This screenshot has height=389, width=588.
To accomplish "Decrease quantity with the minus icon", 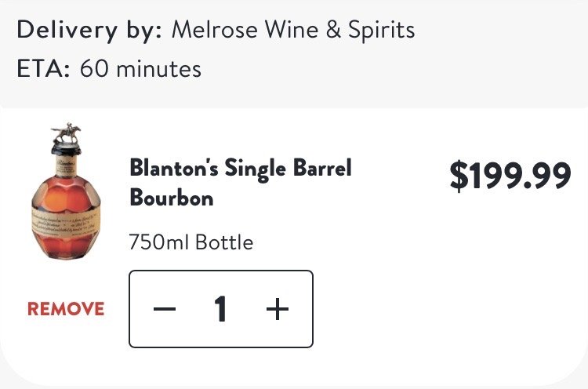I will coord(165,310).
